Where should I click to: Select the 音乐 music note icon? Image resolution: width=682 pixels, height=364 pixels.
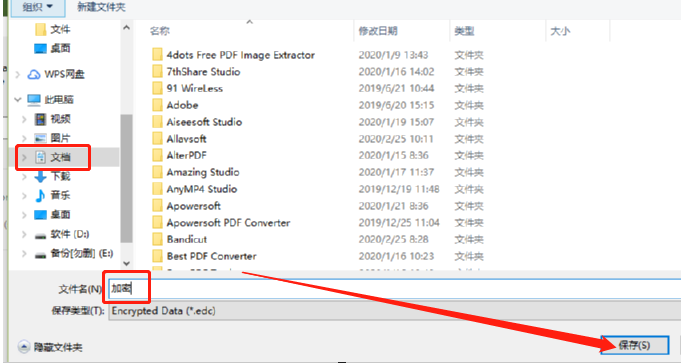(40, 196)
